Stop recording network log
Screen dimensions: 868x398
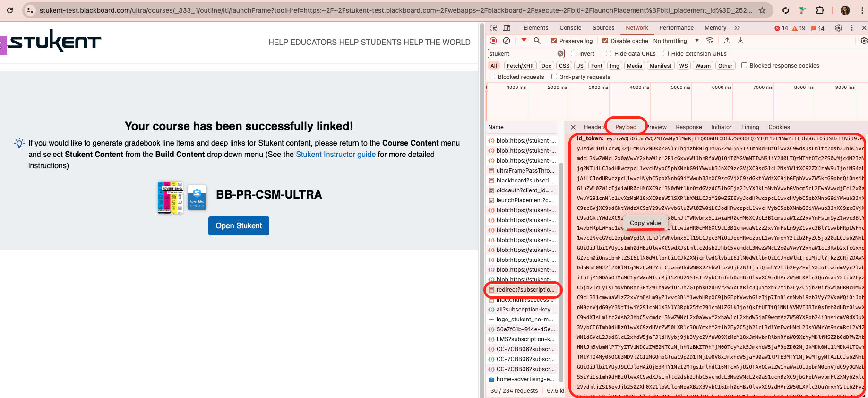pos(493,41)
